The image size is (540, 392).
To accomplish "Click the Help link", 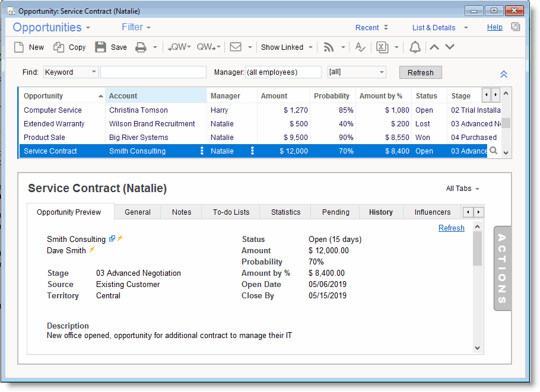I will [494, 27].
